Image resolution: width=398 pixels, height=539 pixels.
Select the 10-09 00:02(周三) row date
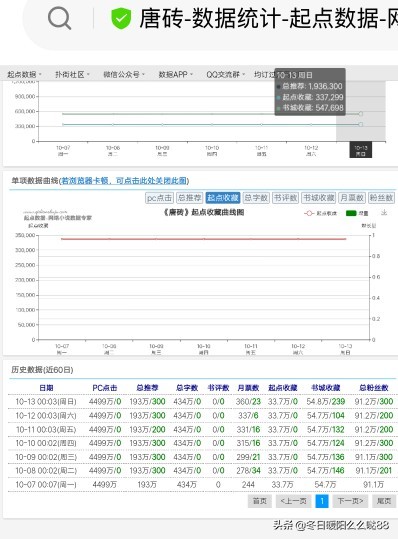coord(46,457)
